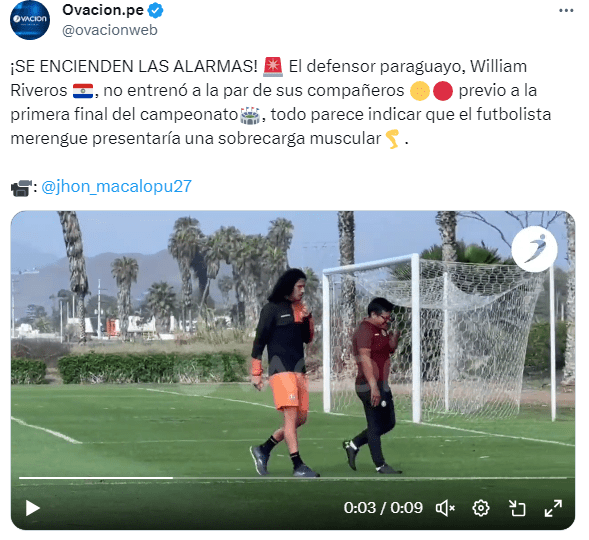Open the Ovacion.pe account name link

coord(103,10)
